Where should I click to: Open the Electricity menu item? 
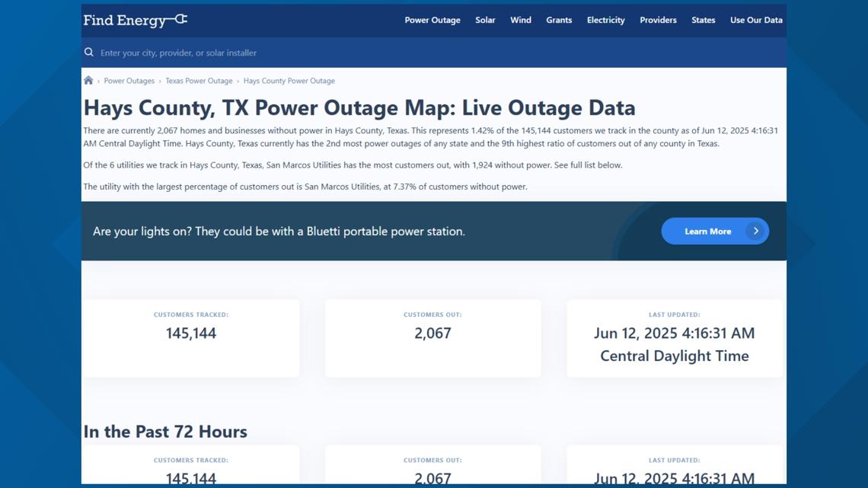point(605,20)
